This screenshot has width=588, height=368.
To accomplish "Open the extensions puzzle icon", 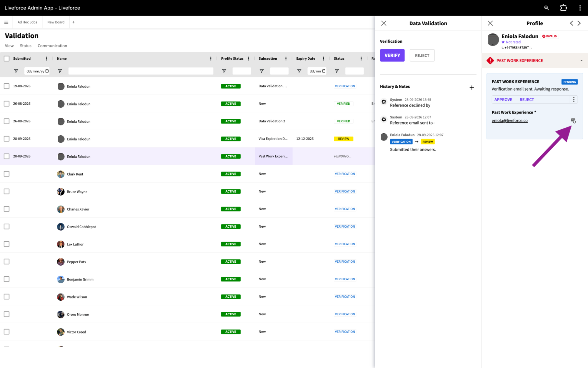I will click(563, 8).
